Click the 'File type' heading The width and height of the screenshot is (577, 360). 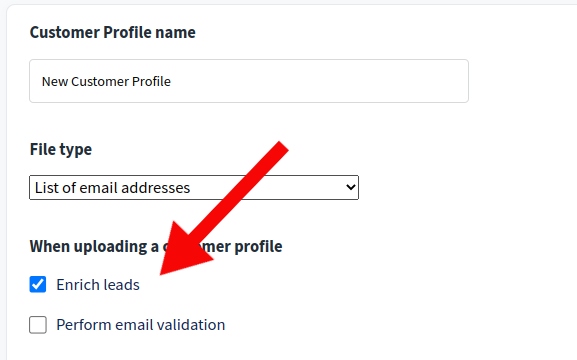tap(61, 149)
